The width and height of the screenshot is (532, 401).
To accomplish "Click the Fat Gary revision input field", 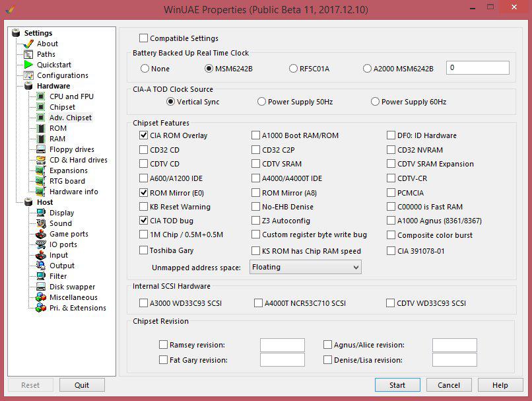I will [283, 359].
